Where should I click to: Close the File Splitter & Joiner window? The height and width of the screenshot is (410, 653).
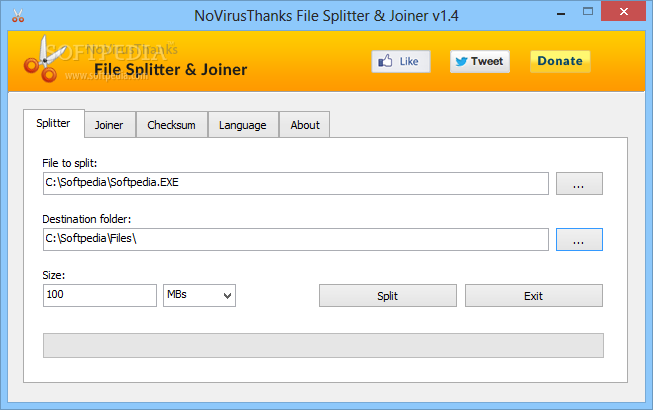623,12
